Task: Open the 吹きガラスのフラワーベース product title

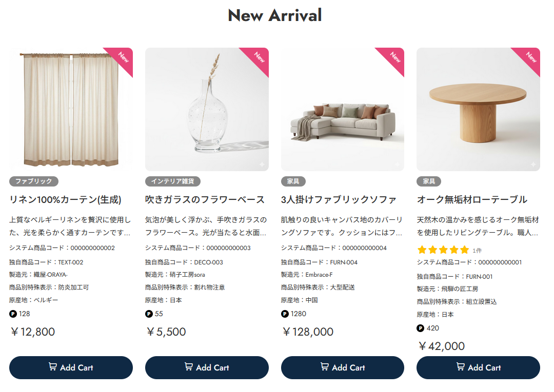Action: [205, 199]
